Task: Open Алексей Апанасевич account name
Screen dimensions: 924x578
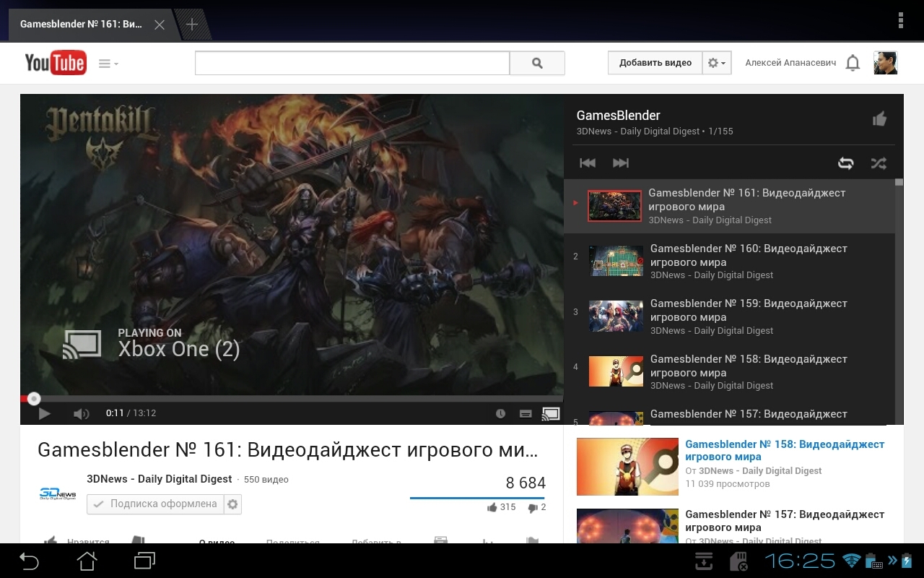Action: (790, 63)
